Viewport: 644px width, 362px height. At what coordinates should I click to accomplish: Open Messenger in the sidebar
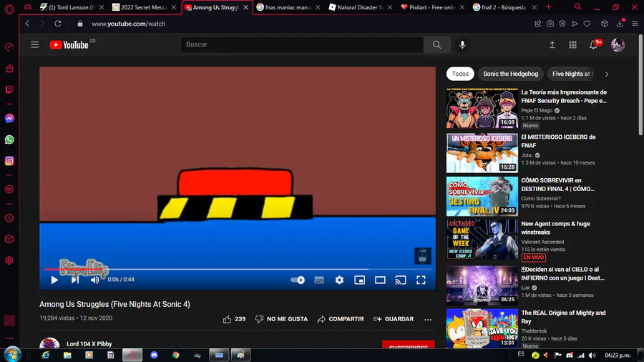[9, 119]
